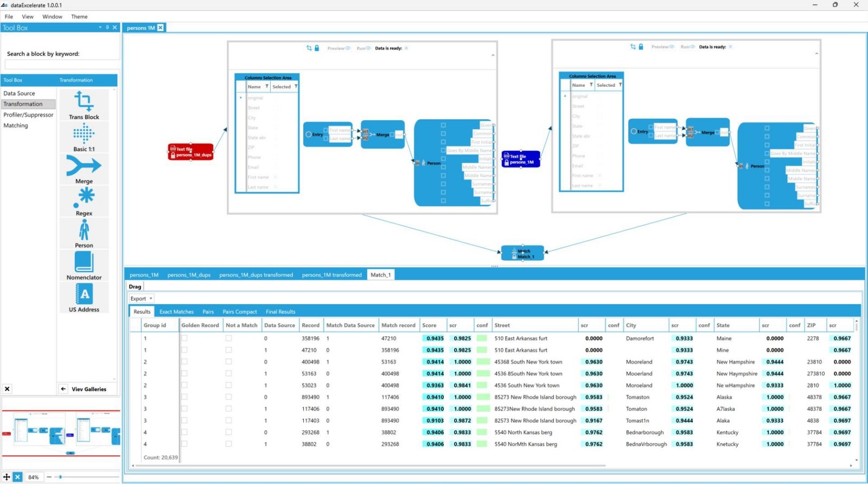Adjust the canvas zoom slider

click(x=61, y=477)
